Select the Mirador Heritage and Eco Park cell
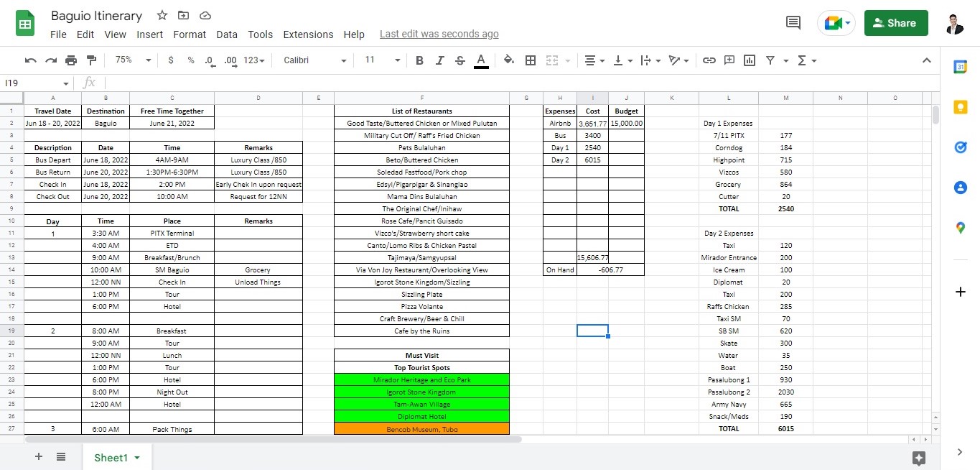980x470 pixels. point(422,380)
